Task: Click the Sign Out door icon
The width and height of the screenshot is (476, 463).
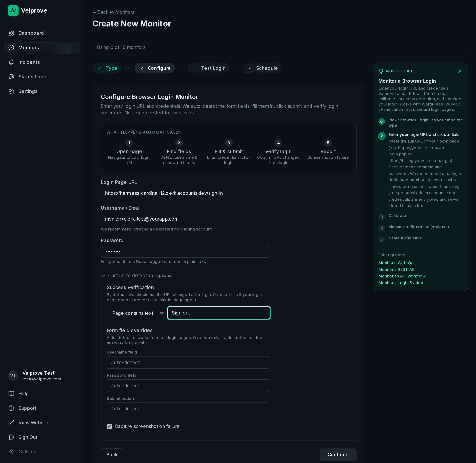Action: (11, 437)
